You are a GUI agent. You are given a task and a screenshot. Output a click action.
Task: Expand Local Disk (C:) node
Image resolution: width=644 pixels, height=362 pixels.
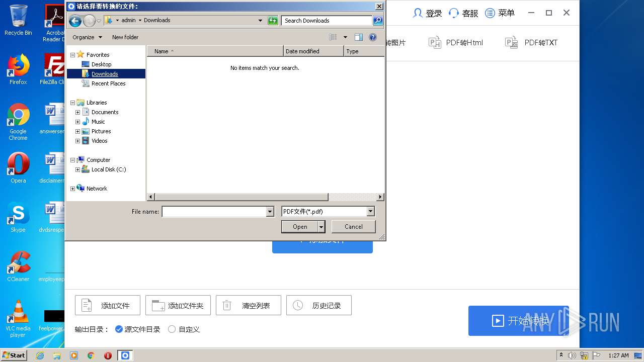pyautogui.click(x=77, y=169)
